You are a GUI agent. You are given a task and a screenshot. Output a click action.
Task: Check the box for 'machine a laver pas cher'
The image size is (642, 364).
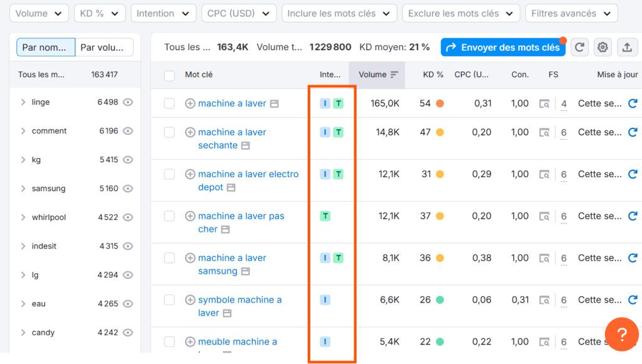coord(169,216)
